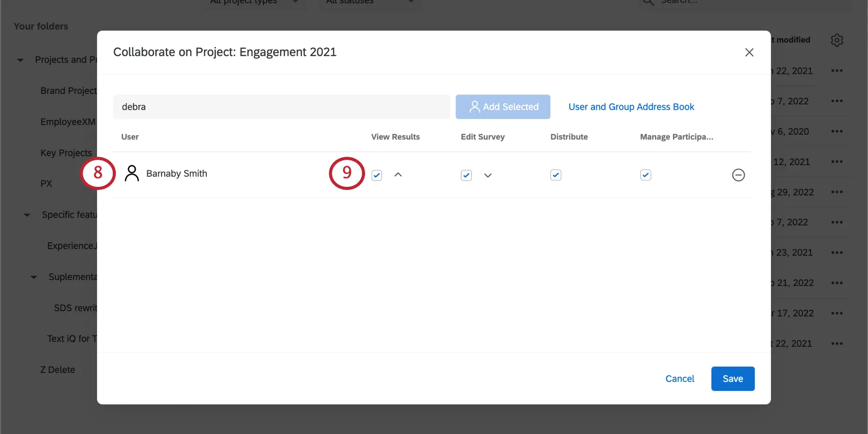Collapse the Projects and Programs folder tree

(x=20, y=60)
